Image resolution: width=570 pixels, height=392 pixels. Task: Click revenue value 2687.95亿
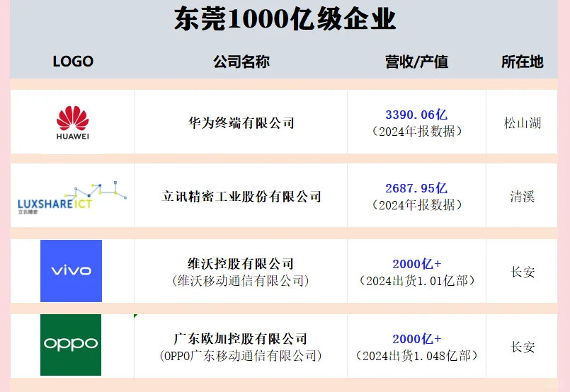click(416, 188)
